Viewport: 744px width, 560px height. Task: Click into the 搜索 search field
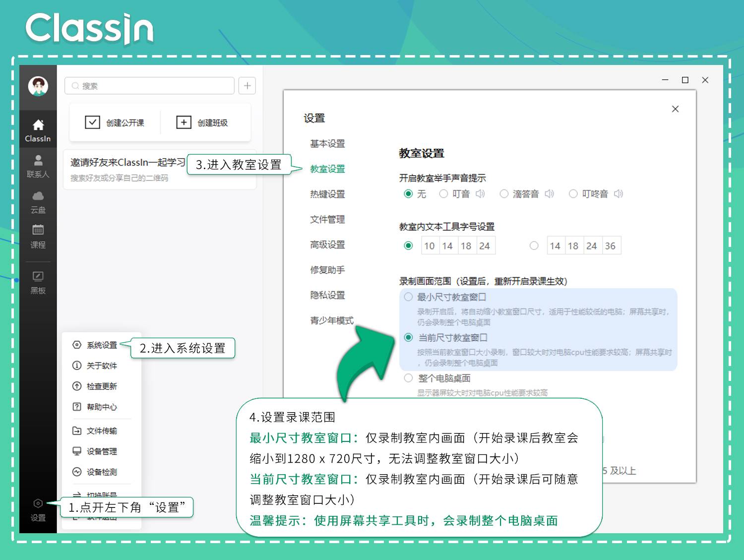149,86
